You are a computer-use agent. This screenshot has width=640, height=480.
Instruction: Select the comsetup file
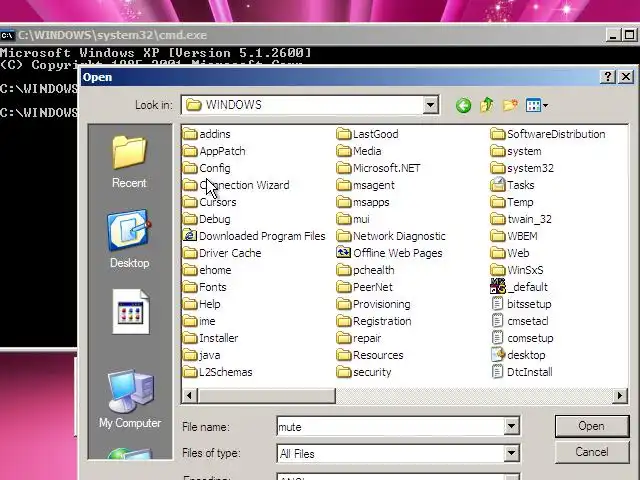(x=522, y=338)
